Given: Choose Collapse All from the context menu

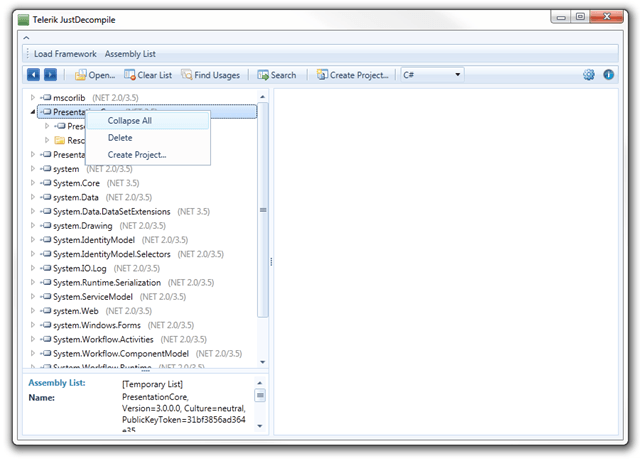Looking at the screenshot, I should (x=148, y=121).
